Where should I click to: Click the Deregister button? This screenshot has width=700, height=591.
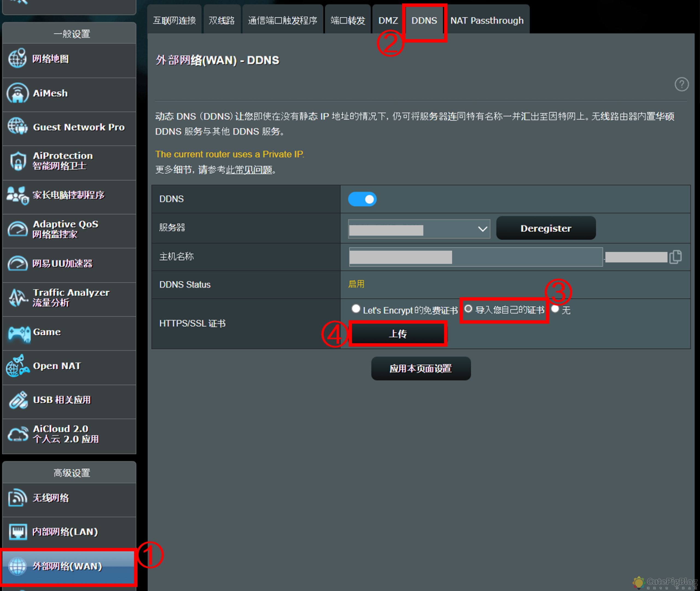pyautogui.click(x=546, y=228)
